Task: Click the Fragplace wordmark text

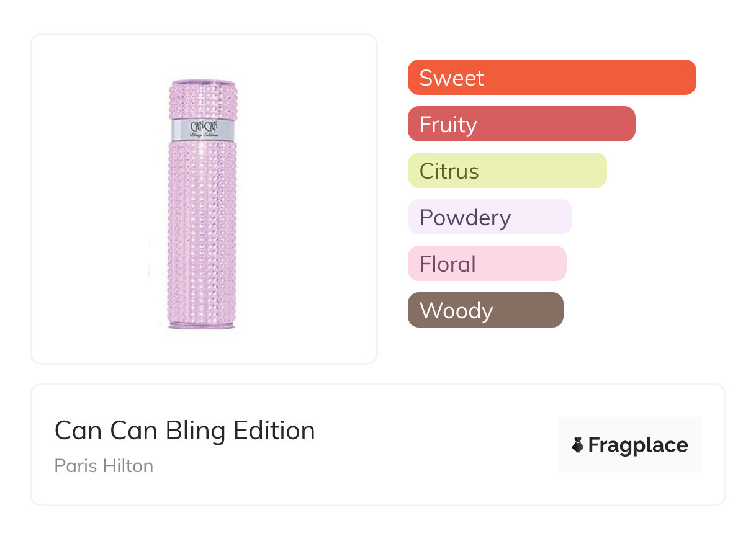Action: [x=638, y=445]
